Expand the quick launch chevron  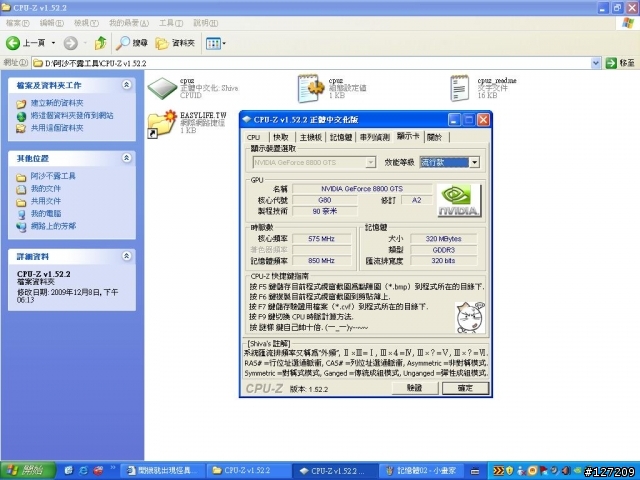(113, 469)
